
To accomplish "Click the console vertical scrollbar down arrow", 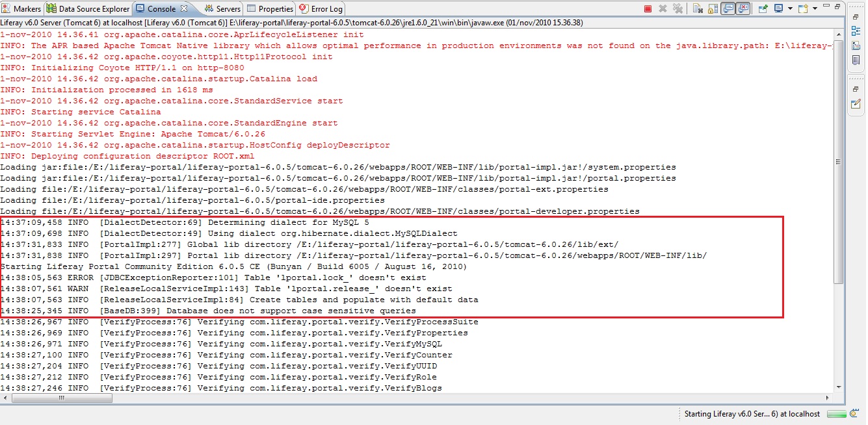I will click(839, 387).
